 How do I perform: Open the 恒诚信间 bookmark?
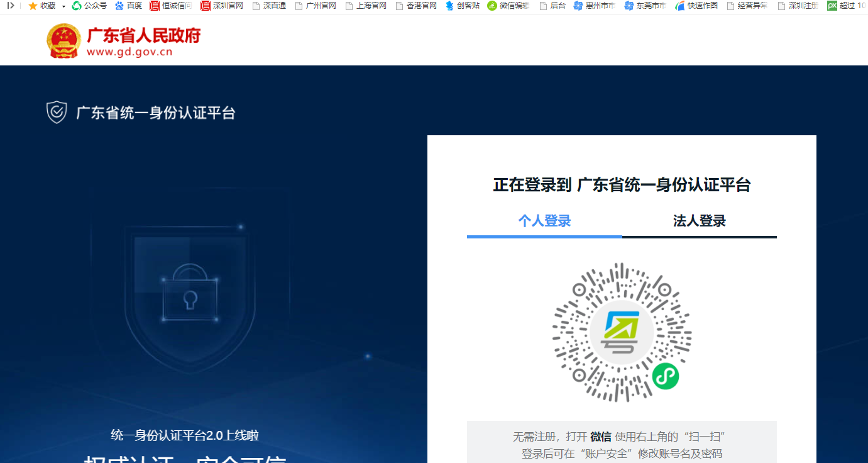coord(170,6)
